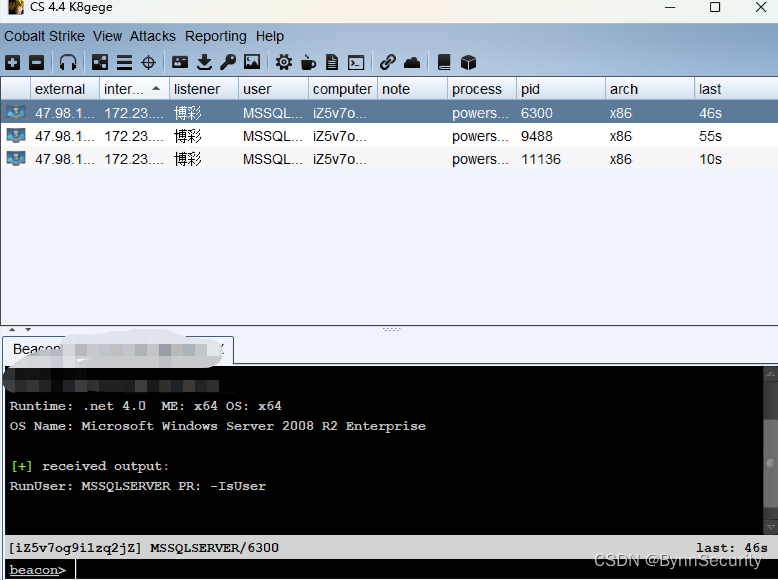The height and width of the screenshot is (580, 778).
Task: Collapse split pane with up arrow
Action: (12, 329)
